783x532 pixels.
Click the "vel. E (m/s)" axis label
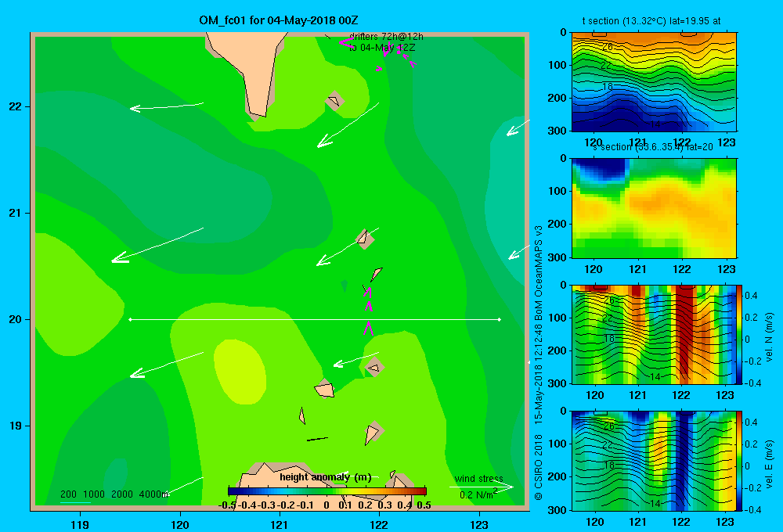click(769, 463)
